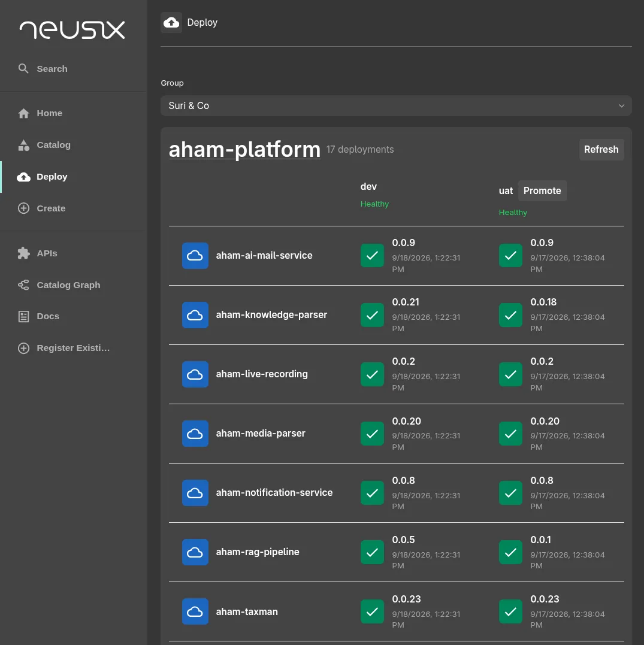Open the Group dropdown showing Suri & Co
Viewport: 644px width, 645px height.
click(x=396, y=106)
